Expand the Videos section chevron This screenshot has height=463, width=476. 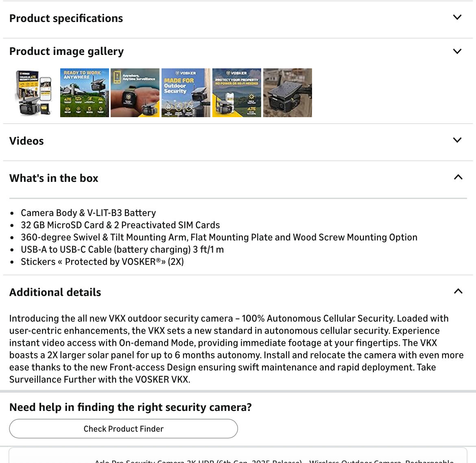click(457, 140)
